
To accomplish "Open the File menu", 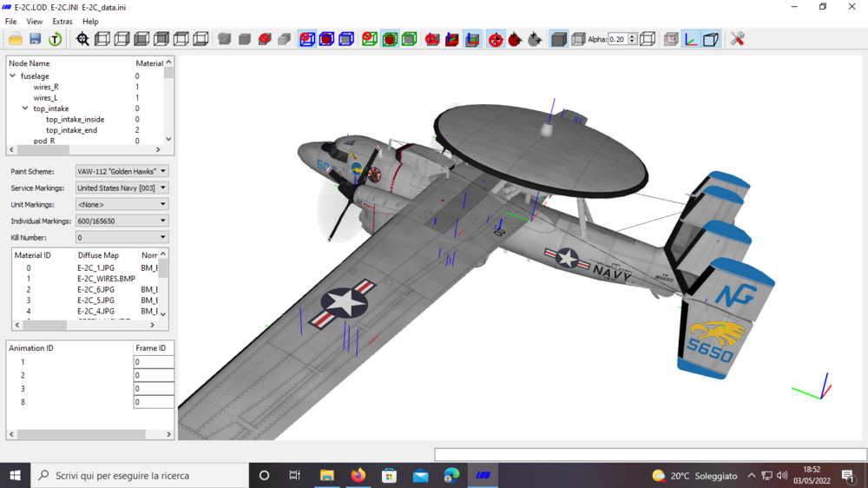I will pos(10,22).
